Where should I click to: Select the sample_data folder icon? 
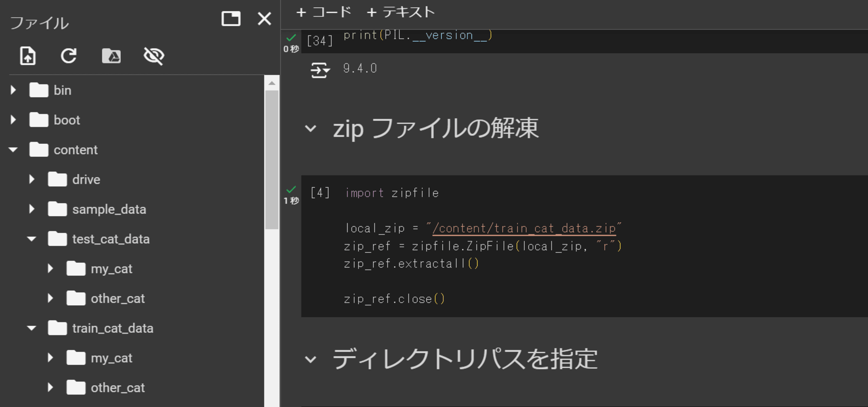(x=57, y=209)
